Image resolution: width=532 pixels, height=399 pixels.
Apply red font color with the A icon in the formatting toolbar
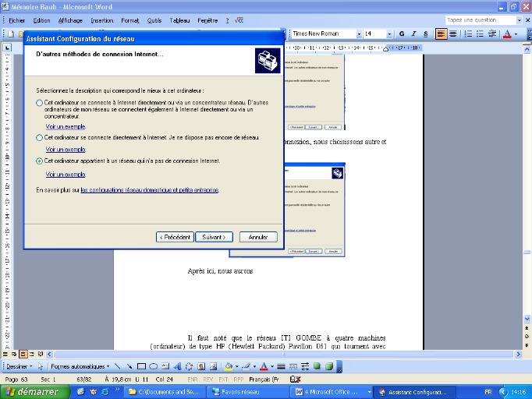pyautogui.click(x=507, y=34)
